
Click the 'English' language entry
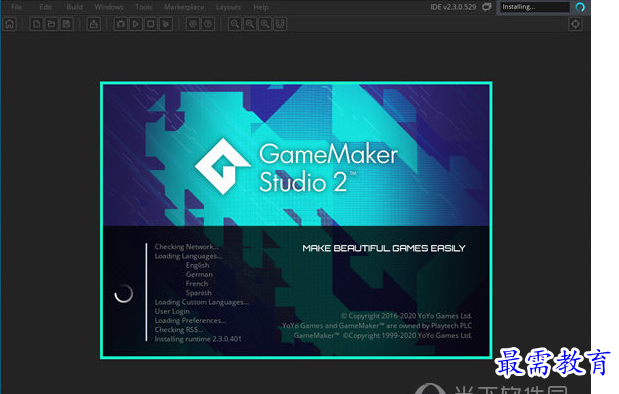point(197,265)
